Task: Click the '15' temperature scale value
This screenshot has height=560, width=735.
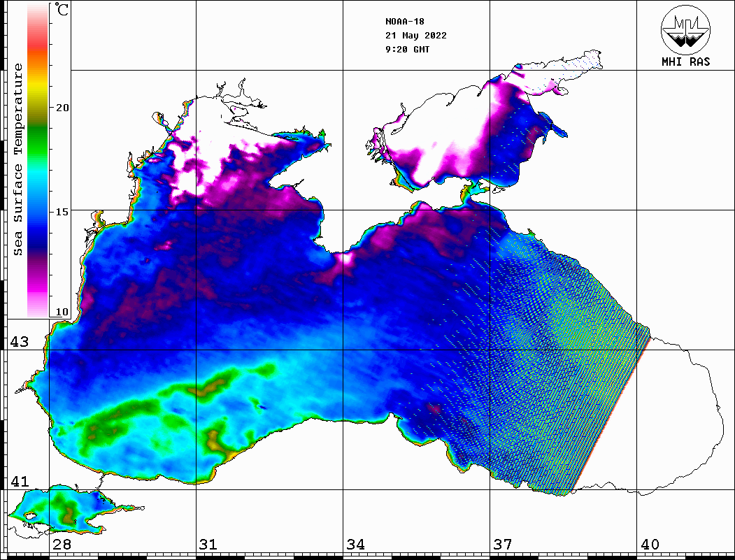Action: [62, 212]
